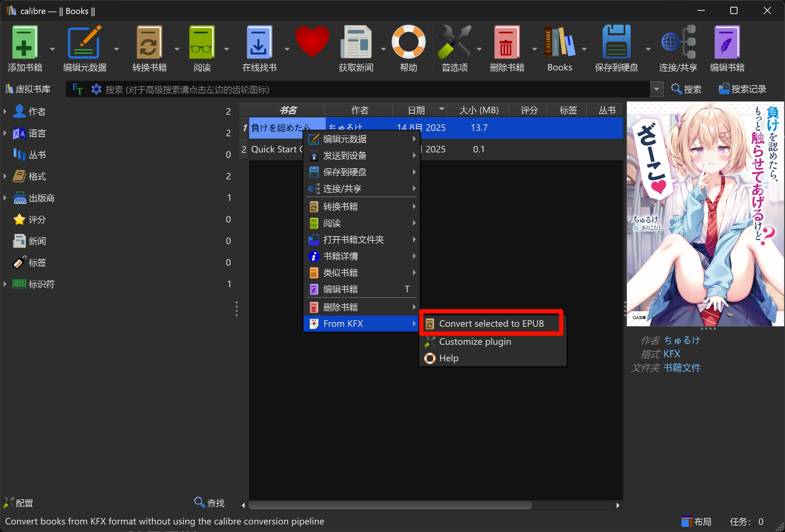The height and width of the screenshot is (532, 785).
Task: Open dropdown arrow next to 删除书籍
Action: click(534, 49)
